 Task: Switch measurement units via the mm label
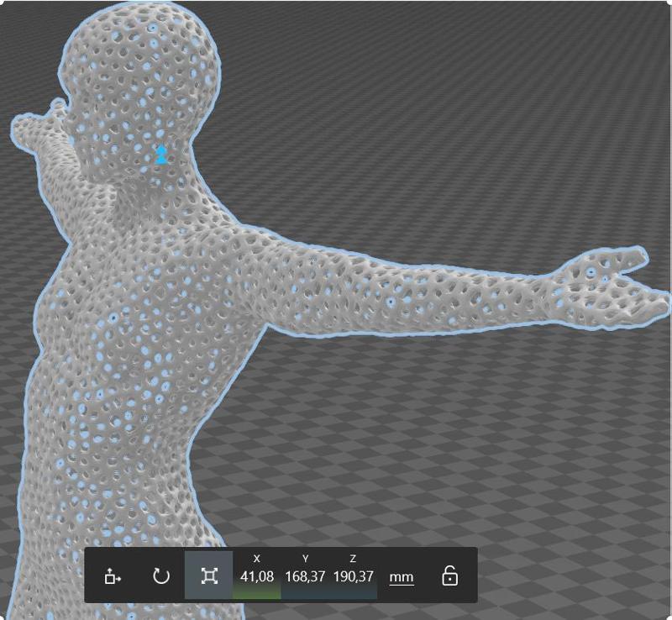coord(401,576)
